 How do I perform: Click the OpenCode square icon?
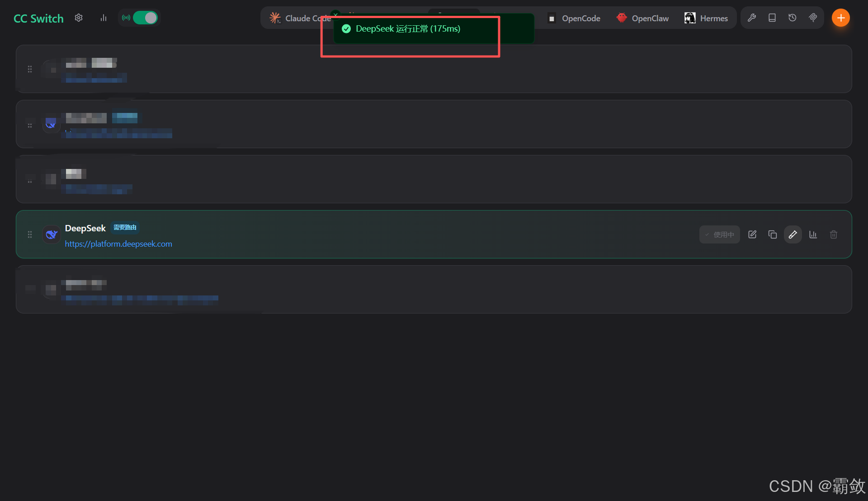pyautogui.click(x=552, y=19)
